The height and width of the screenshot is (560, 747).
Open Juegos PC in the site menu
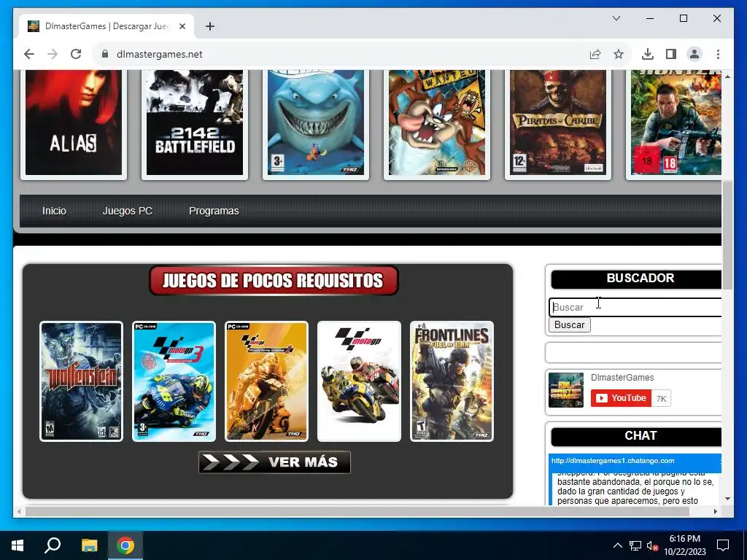pos(128,211)
